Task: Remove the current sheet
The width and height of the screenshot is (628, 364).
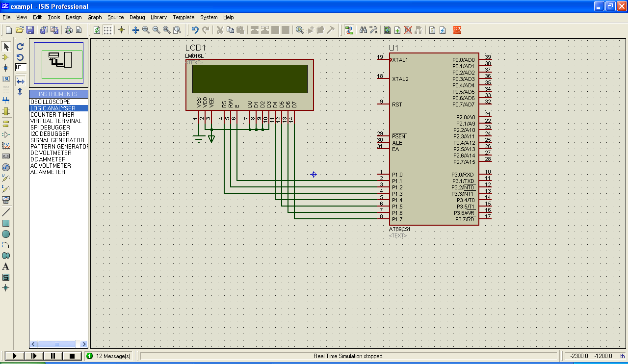Action: point(408,30)
